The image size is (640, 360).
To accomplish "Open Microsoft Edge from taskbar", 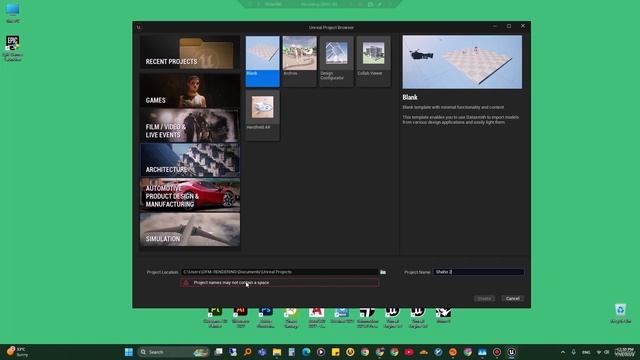I will (306, 352).
